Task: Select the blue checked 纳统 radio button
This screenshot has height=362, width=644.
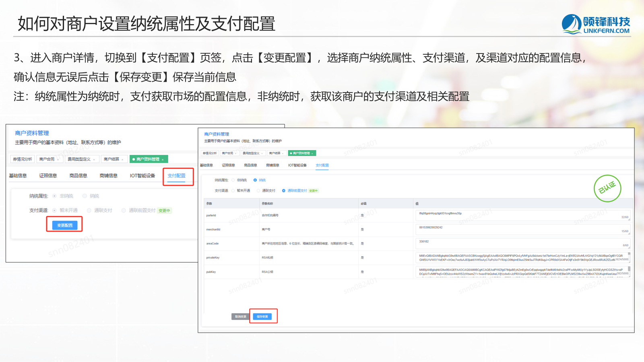Action: tap(255, 180)
